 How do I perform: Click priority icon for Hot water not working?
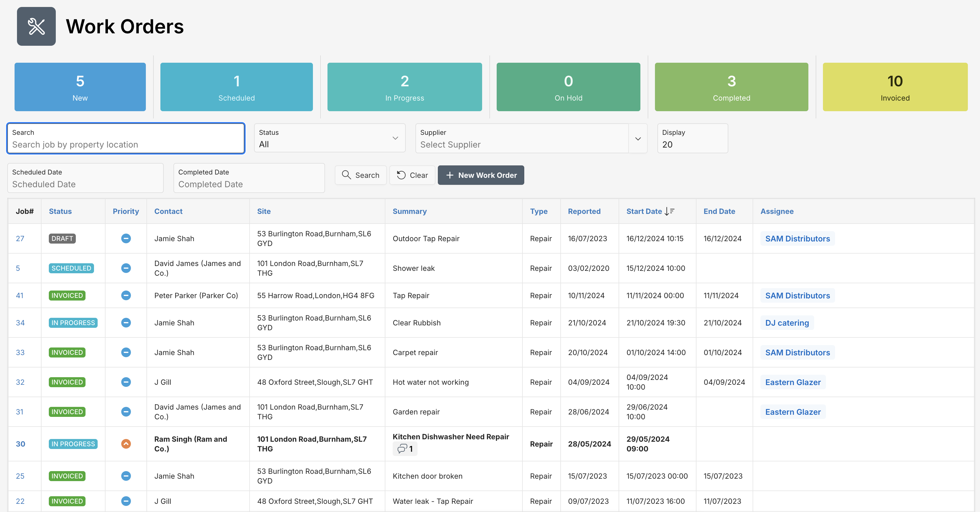[126, 382]
